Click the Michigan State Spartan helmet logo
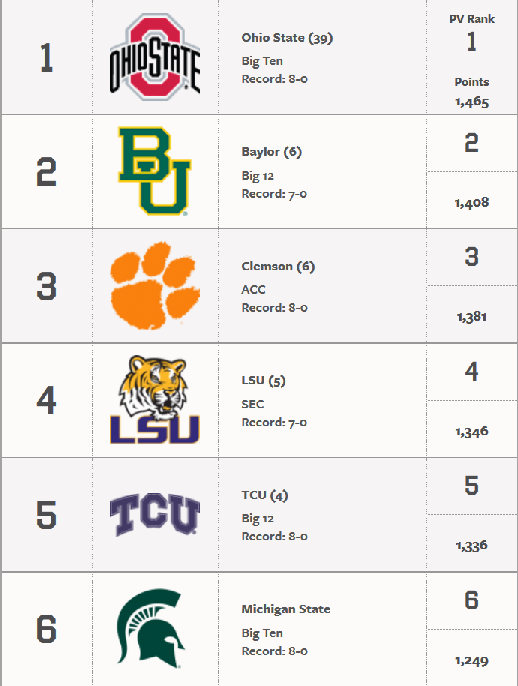Viewport: 518px width, 686px height. [x=151, y=628]
